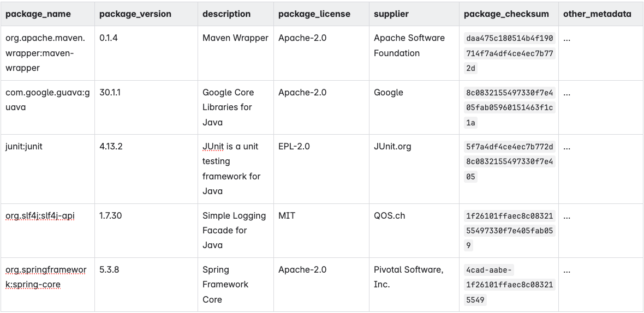Click the ellipsis in the junit row metadata

pyautogui.click(x=567, y=147)
